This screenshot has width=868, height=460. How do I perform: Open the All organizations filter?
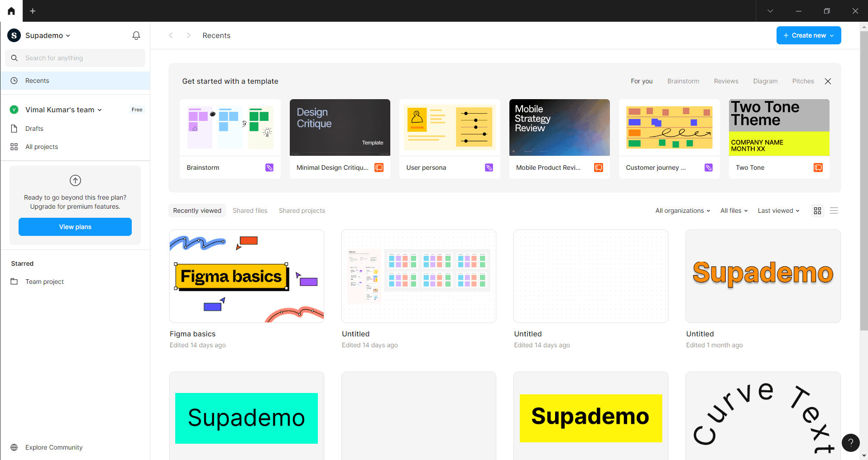pos(682,211)
